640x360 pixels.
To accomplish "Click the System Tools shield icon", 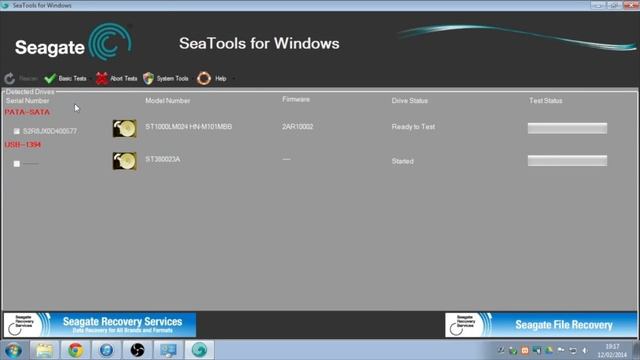I will coord(149,78).
